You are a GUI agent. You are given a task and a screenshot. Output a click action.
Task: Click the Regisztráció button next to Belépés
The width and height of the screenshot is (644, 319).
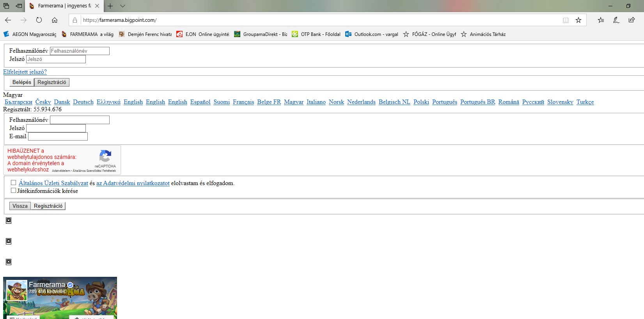click(x=52, y=82)
